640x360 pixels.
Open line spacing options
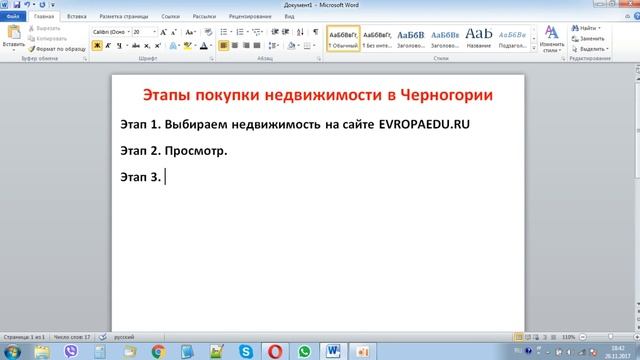click(x=273, y=46)
